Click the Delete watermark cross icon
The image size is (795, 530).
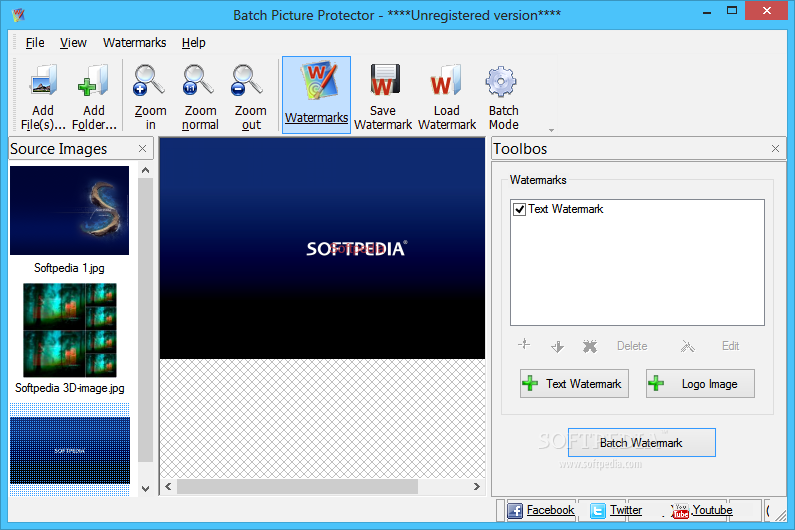[590, 346]
